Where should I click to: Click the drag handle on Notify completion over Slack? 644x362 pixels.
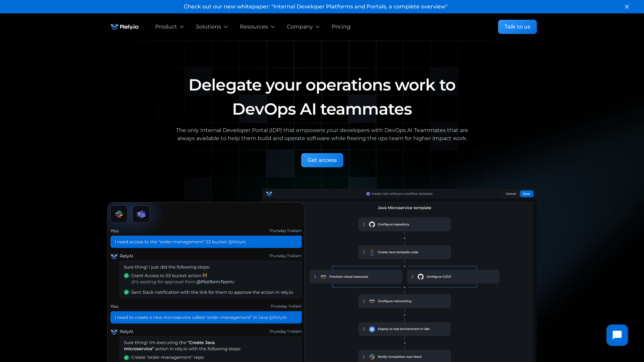click(364, 357)
